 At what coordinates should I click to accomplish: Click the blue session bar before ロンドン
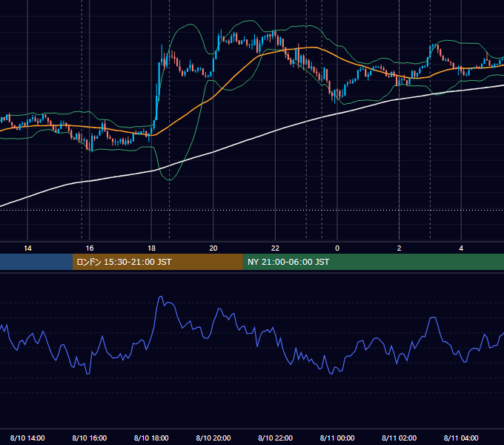(x=36, y=262)
